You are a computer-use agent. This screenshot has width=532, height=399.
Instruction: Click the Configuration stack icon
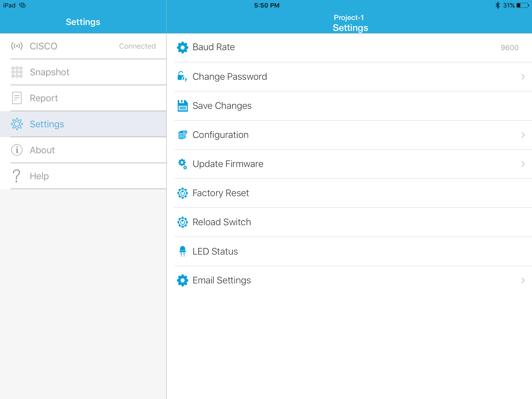coord(182,135)
